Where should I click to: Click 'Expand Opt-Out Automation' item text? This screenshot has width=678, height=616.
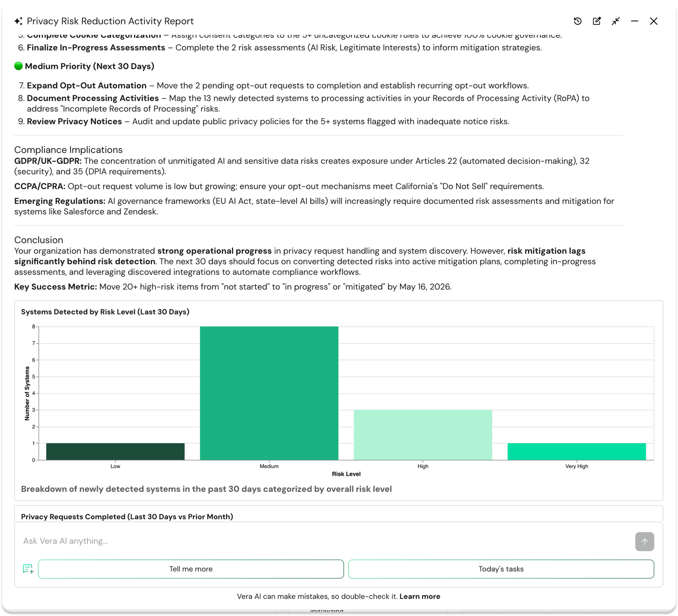coord(87,86)
